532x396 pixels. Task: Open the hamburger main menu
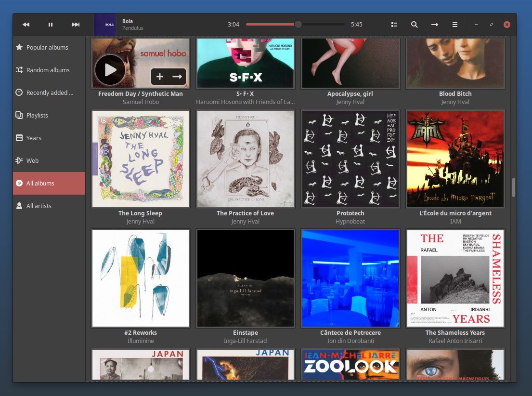455,25
